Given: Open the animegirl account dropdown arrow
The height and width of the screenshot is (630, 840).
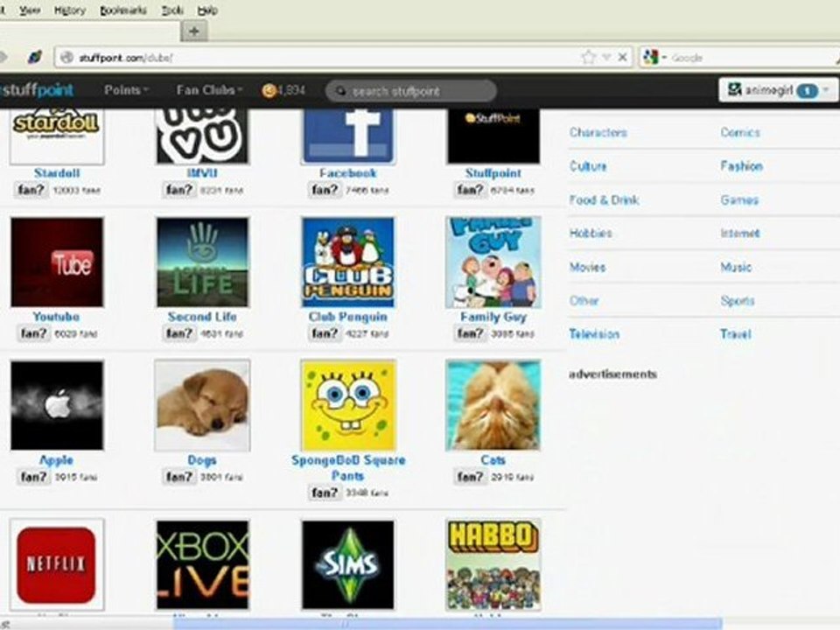Looking at the screenshot, I should (827, 89).
